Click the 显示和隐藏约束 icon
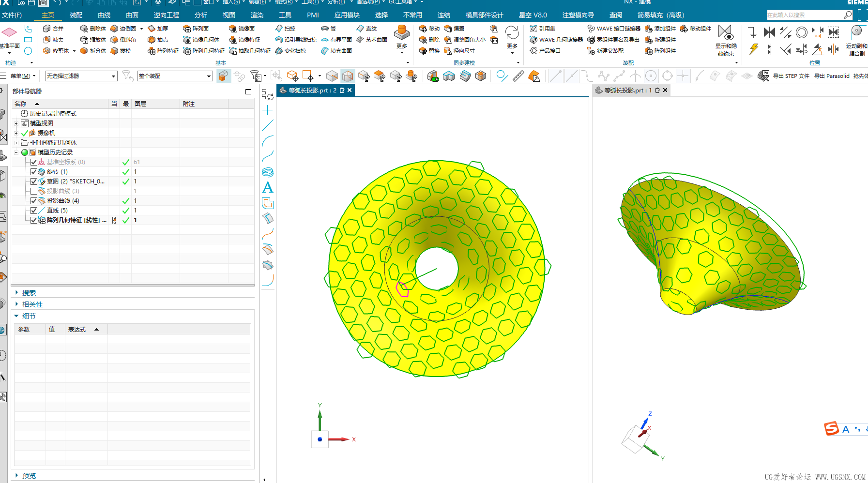The height and width of the screenshot is (483, 868). click(x=725, y=33)
